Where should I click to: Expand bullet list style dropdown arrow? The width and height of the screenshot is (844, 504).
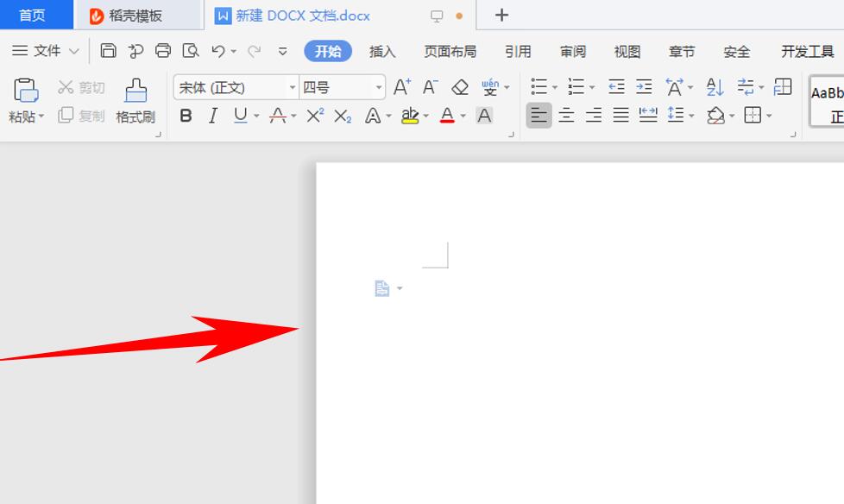555,87
